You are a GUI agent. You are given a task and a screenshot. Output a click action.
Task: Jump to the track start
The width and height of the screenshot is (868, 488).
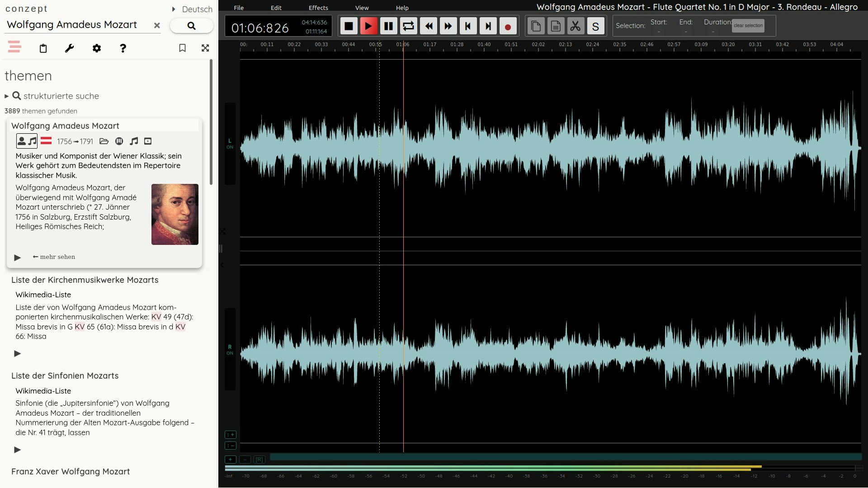[x=468, y=26]
